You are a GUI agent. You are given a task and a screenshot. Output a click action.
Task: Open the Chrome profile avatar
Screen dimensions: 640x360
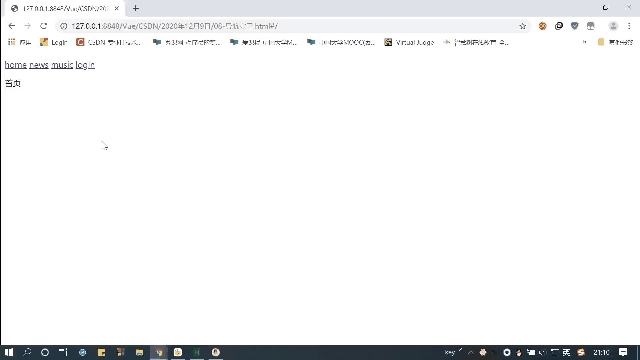(x=613, y=26)
